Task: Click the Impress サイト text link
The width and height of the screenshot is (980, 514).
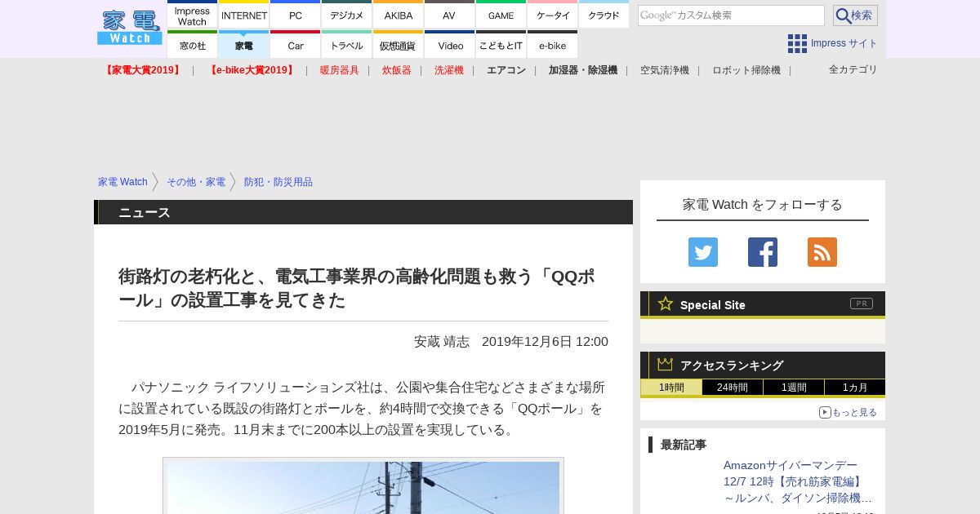Action: point(844,43)
